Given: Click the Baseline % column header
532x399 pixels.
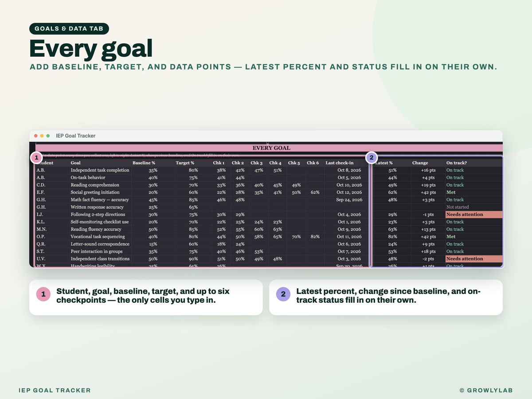Looking at the screenshot, I should pos(144,163).
